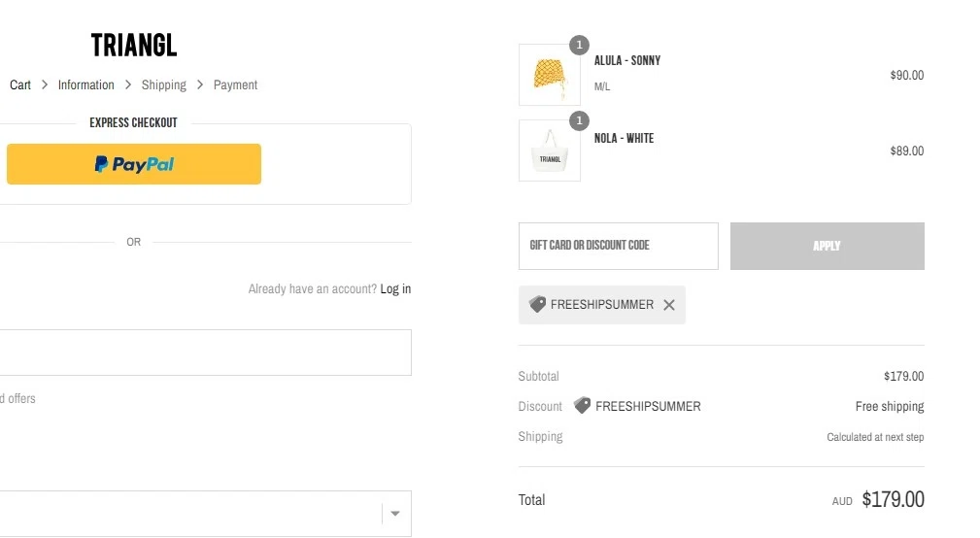Screen dimensions: 980x538
Task: Click the Log in link
Action: pos(395,288)
